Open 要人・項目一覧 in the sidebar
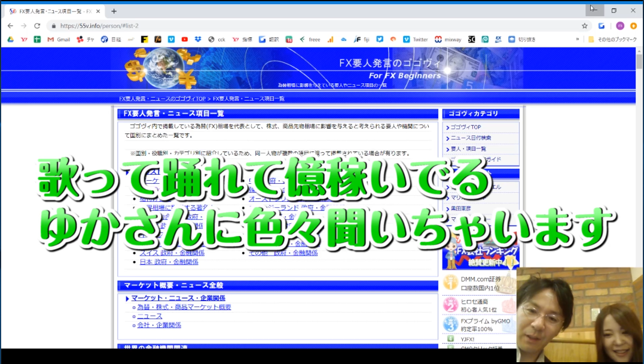This screenshot has height=364, width=644. pyautogui.click(x=468, y=148)
